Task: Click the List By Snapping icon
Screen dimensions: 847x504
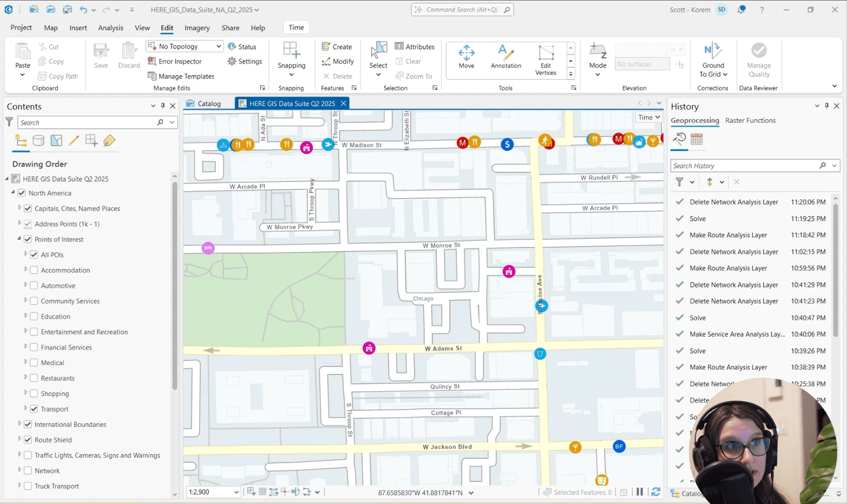Action: pyautogui.click(x=91, y=141)
